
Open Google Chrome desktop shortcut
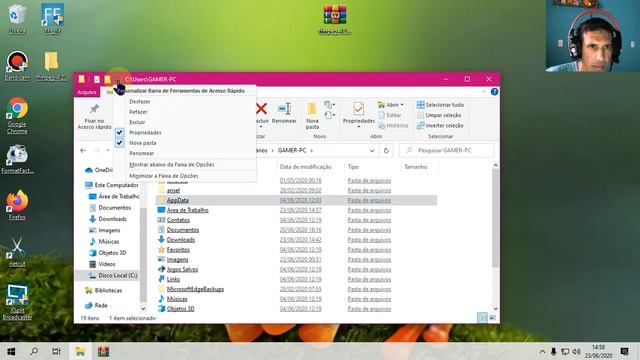click(x=17, y=116)
